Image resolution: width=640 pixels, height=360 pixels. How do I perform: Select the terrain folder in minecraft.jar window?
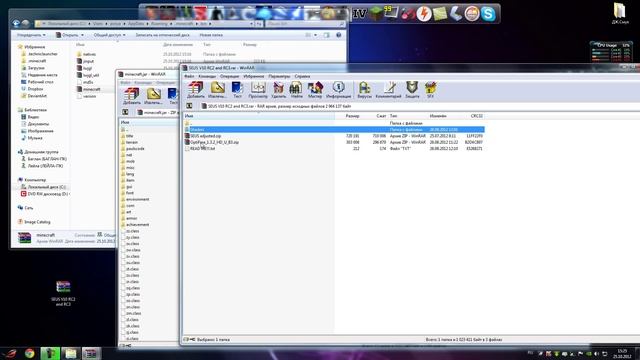pyautogui.click(x=130, y=142)
